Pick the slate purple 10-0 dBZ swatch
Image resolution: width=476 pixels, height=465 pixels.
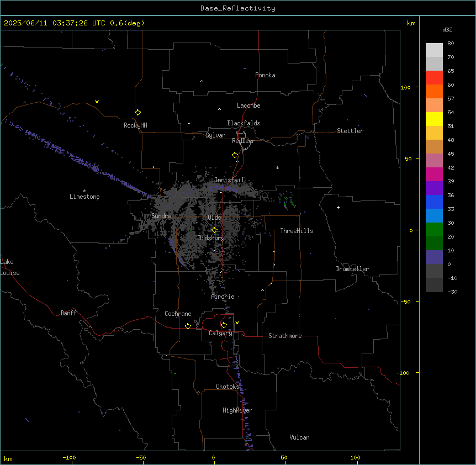434,257
